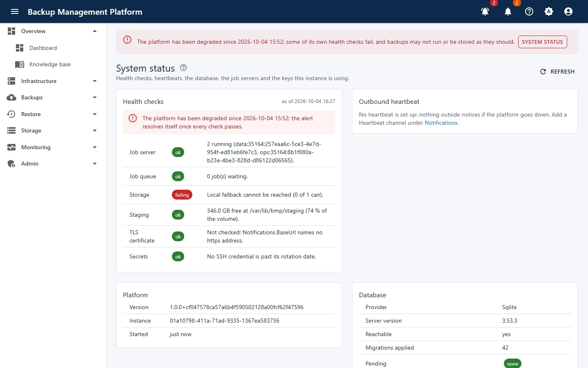Collapse the Overview section
This screenshot has height=368, width=588.
tap(95, 31)
